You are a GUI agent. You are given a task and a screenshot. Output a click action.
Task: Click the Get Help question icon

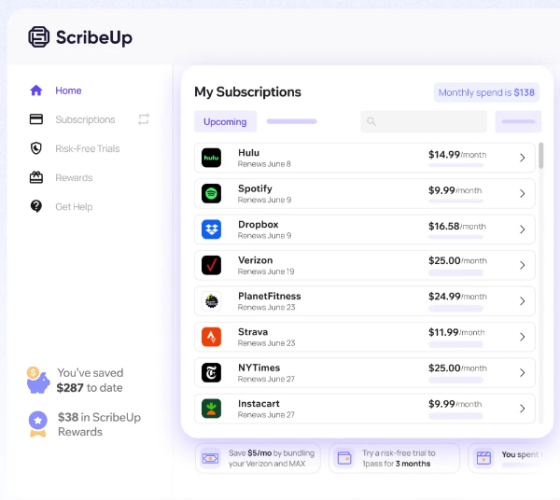[x=36, y=206]
